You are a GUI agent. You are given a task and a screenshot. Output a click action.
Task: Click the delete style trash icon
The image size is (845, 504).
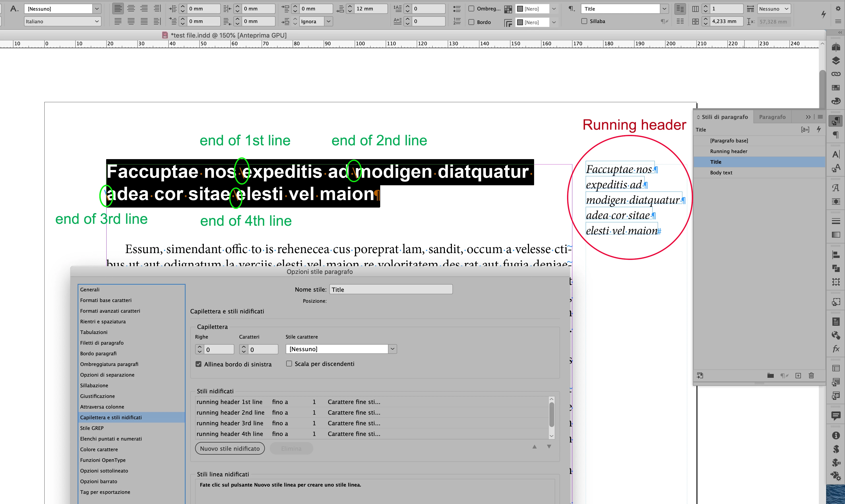[x=811, y=375]
